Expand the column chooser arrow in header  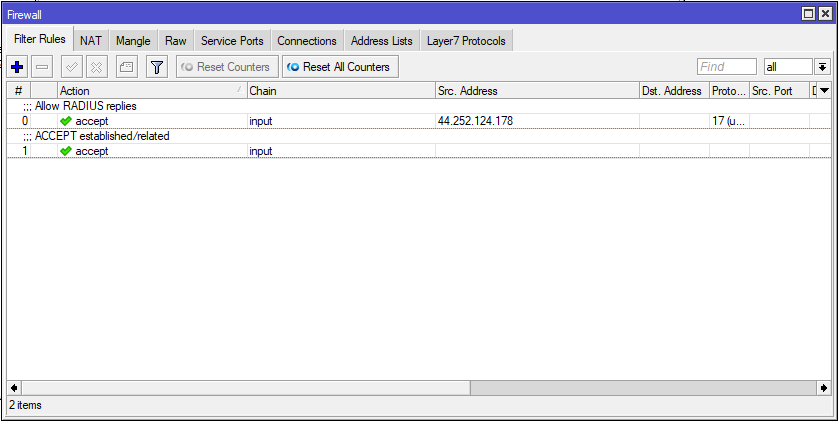tap(825, 91)
